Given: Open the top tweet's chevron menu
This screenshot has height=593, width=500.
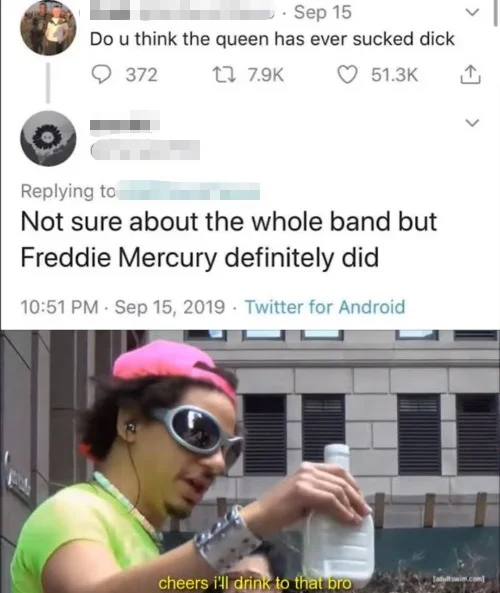Looking at the screenshot, I should [x=472, y=12].
